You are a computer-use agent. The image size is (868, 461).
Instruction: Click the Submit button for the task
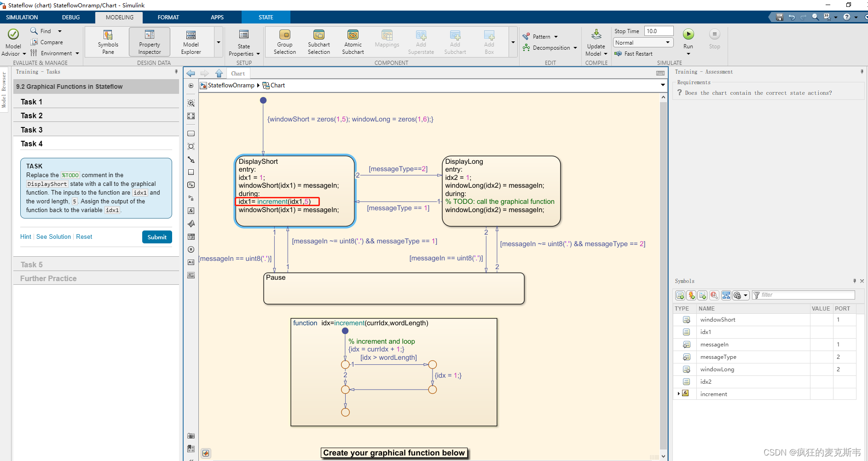(x=157, y=237)
